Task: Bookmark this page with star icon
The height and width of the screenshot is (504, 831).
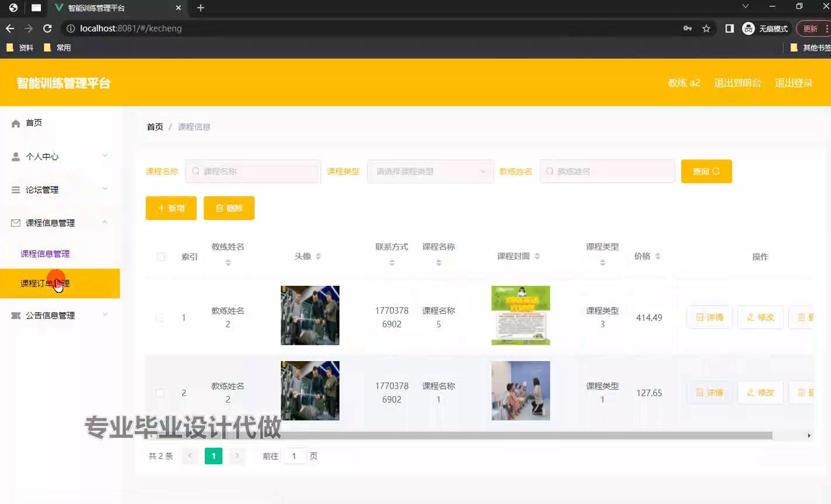Action: [706, 28]
